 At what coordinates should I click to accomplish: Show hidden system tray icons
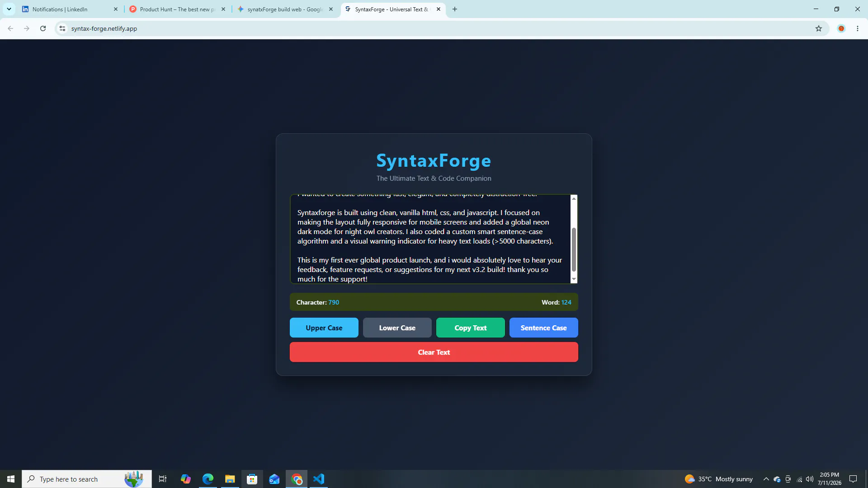coord(766,479)
